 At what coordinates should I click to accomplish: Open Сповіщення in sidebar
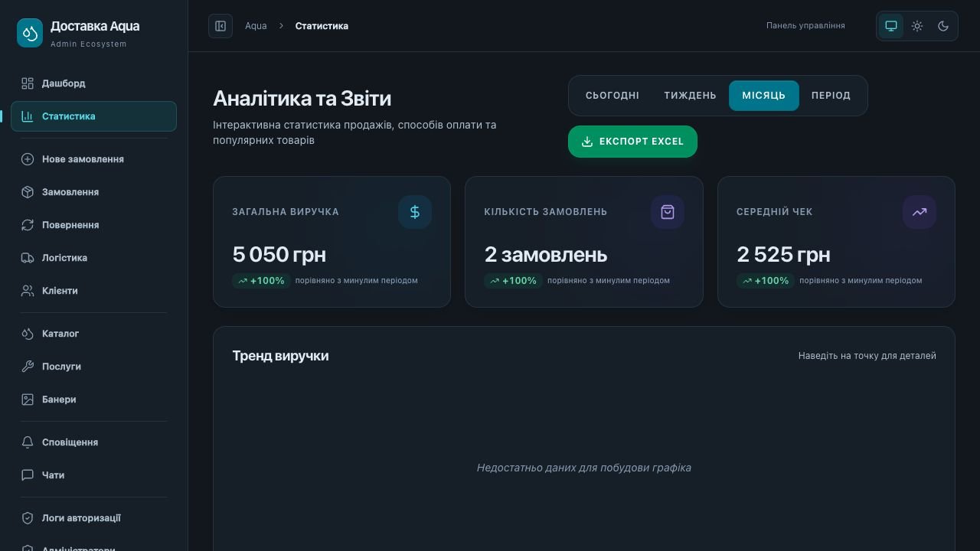[93, 442]
